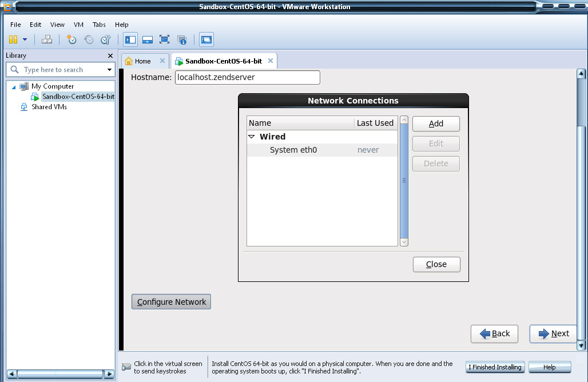Image resolution: width=588 pixels, height=382 pixels.
Task: Switch to the Sandbox-CentOS-64-bit tab
Action: point(224,61)
